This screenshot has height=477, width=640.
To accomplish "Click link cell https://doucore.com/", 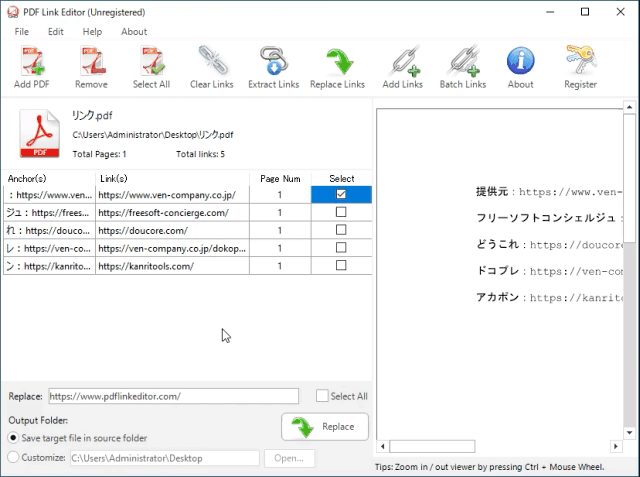I will (172, 231).
